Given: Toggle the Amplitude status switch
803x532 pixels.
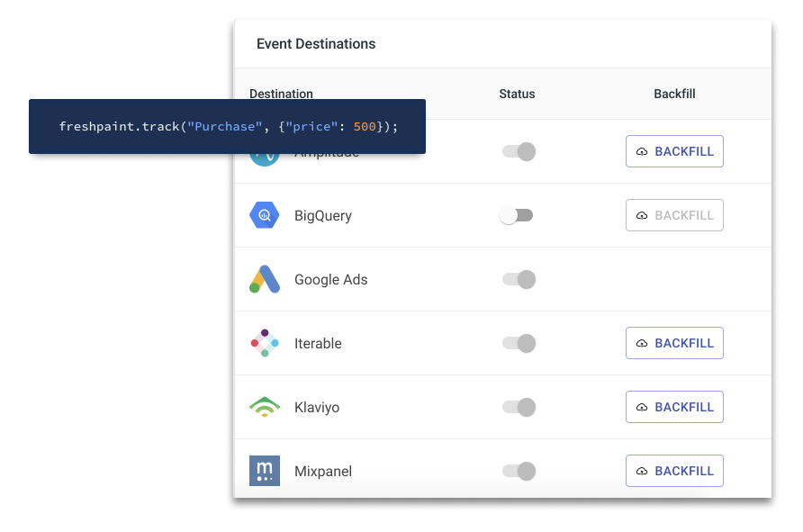Looking at the screenshot, I should tap(519, 151).
